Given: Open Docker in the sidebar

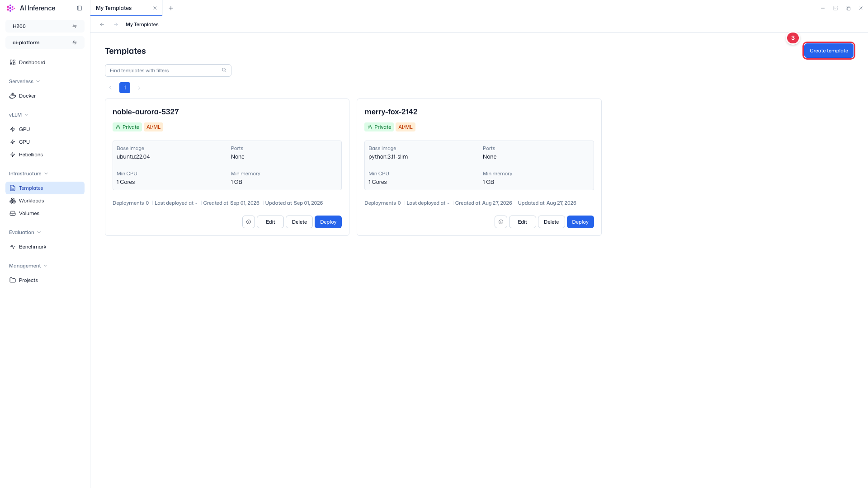Looking at the screenshot, I should [45, 96].
